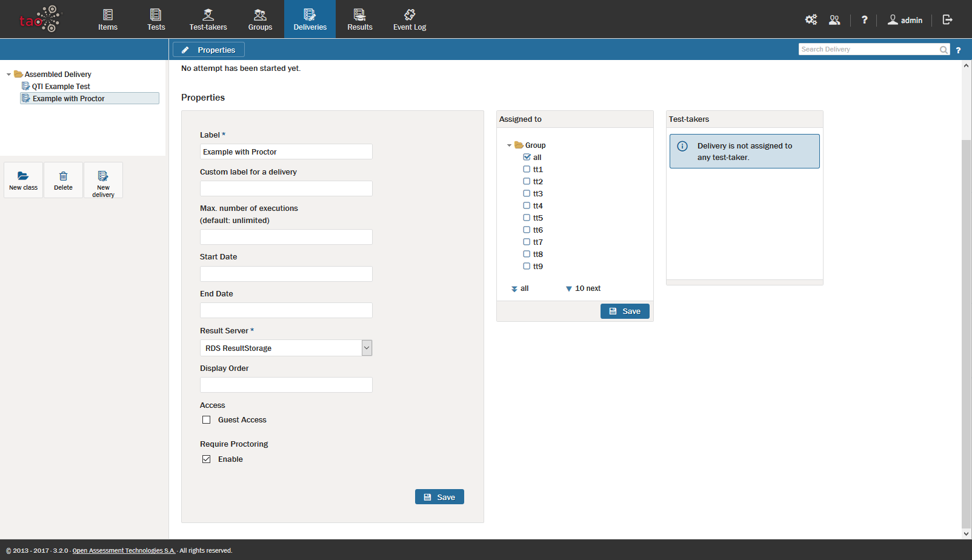This screenshot has width=972, height=560.
Task: Save the delivery Properties form
Action: tap(439, 497)
